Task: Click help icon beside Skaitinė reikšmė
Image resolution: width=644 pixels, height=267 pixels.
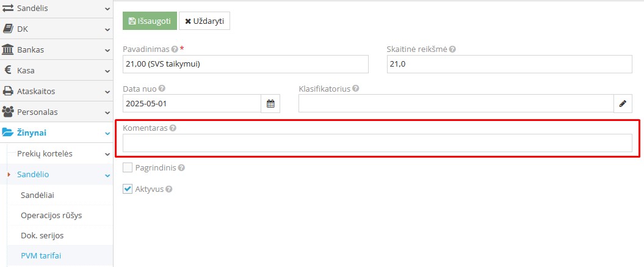Action: (453, 49)
